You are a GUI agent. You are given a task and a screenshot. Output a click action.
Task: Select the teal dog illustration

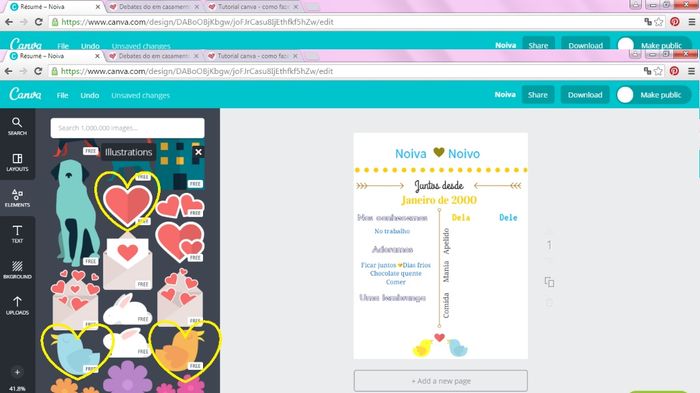click(x=74, y=212)
